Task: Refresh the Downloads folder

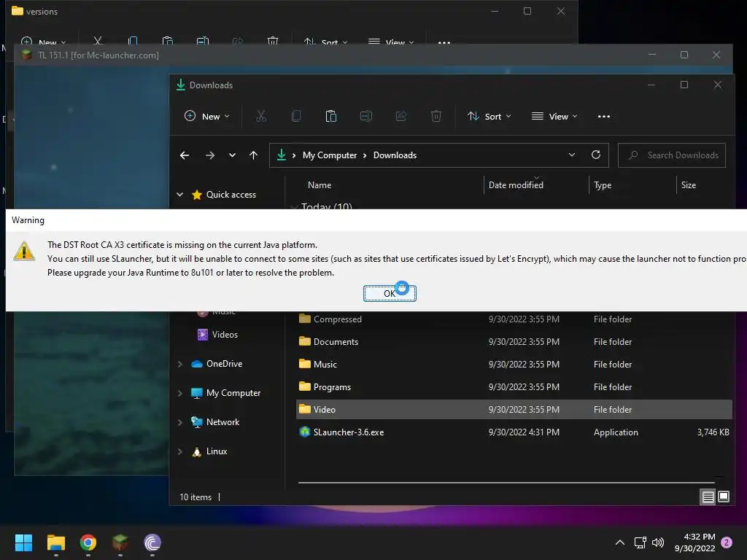Action: pyautogui.click(x=595, y=155)
